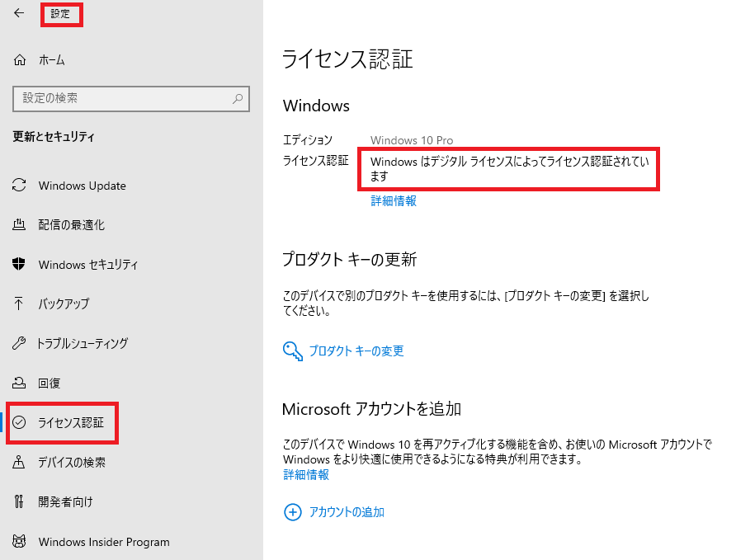The height and width of the screenshot is (560, 736).
Task: Select 回復 in the sidebar
Action: click(50, 384)
